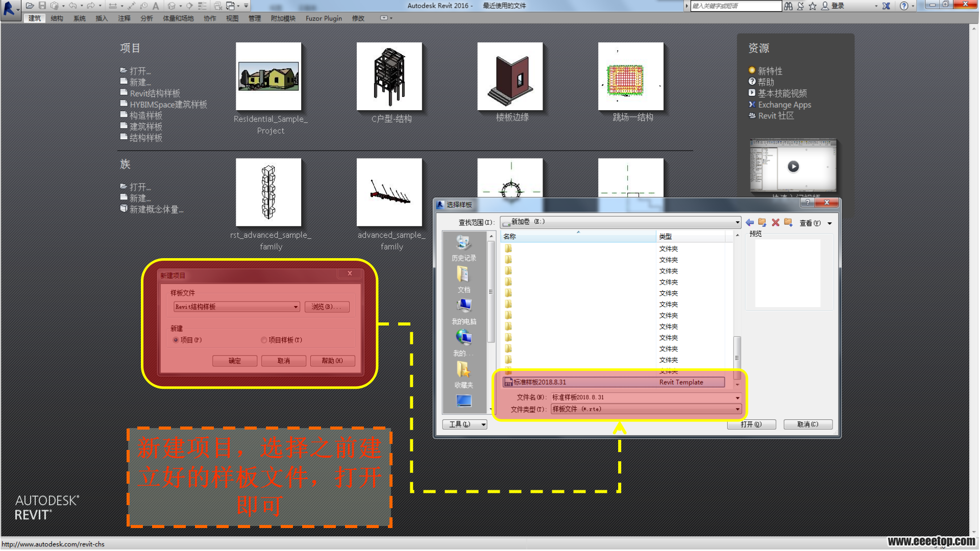The image size is (980, 551).
Task: Select the 标准样板2018.8.31 template file row
Action: (614, 382)
